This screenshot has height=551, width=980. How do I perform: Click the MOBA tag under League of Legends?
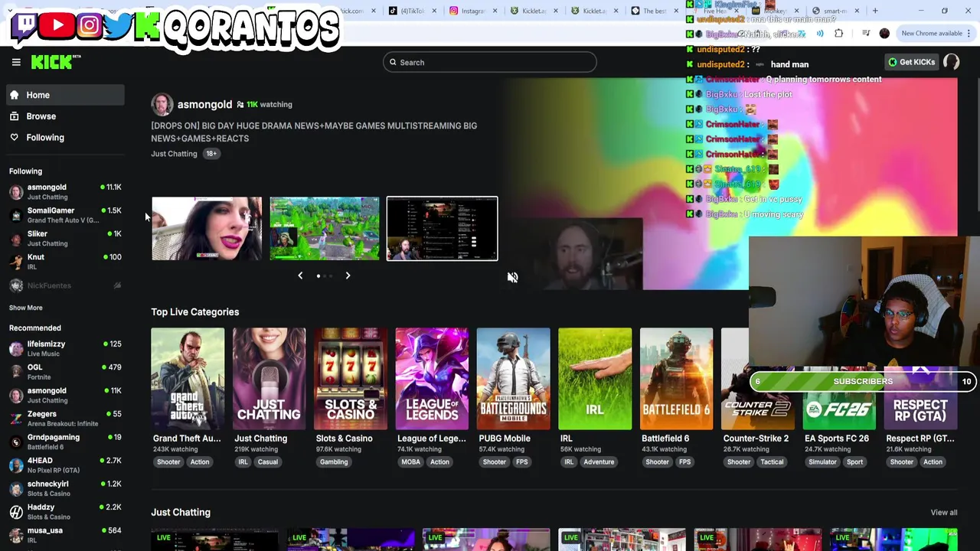(410, 462)
